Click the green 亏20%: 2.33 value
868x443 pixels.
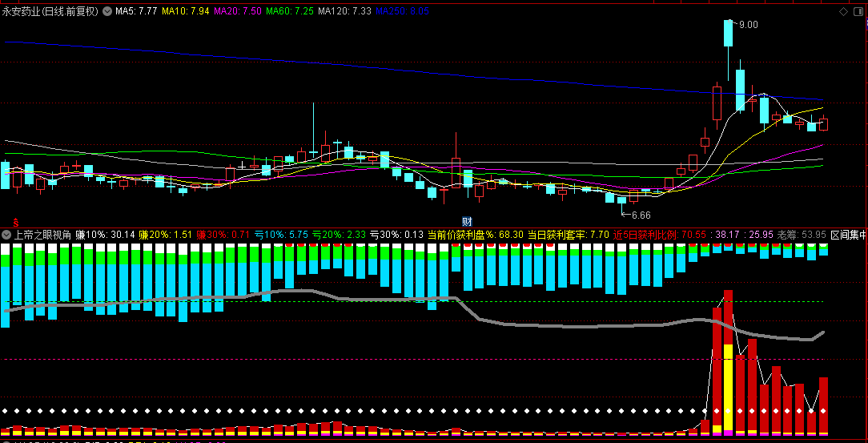click(x=338, y=235)
